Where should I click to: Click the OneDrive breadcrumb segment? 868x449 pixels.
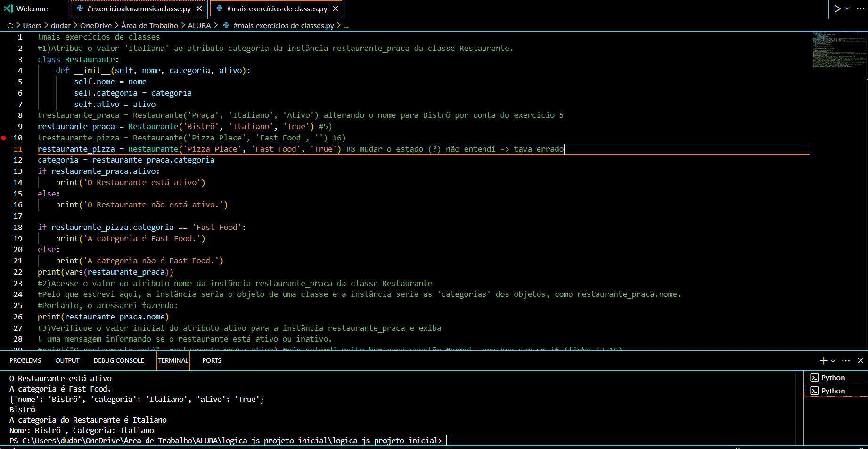pyautogui.click(x=96, y=25)
